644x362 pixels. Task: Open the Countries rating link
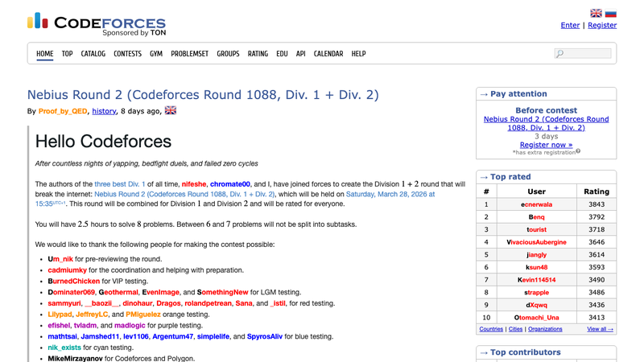pyautogui.click(x=491, y=329)
